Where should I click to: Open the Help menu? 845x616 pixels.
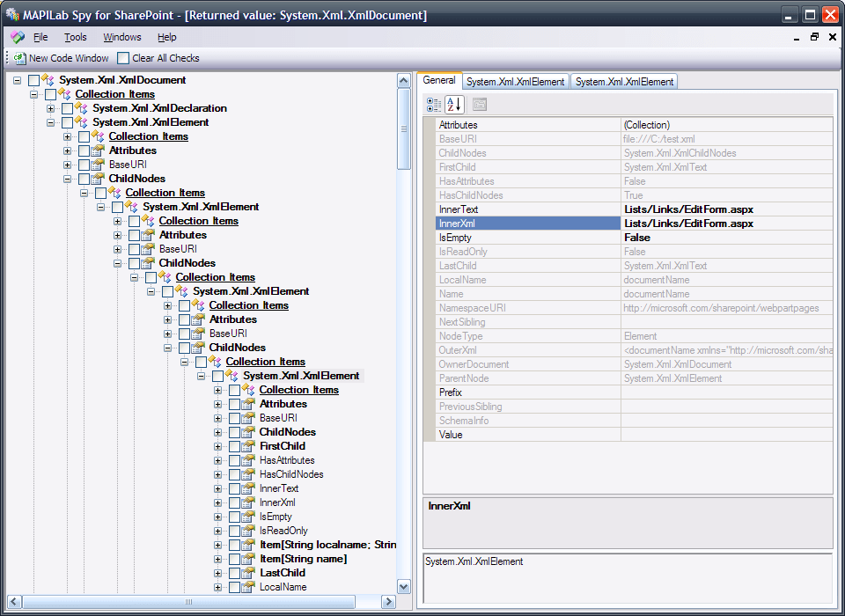[x=167, y=37]
